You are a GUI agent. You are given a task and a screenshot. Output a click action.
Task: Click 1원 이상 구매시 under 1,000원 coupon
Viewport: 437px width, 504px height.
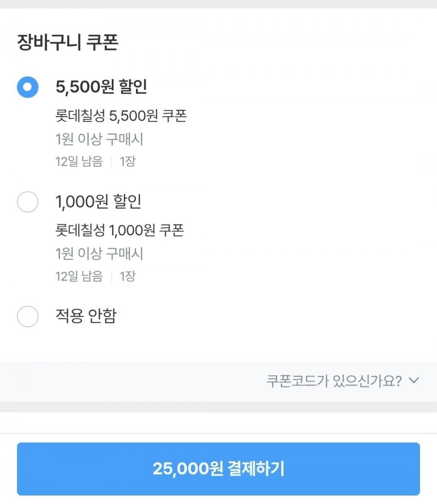coord(100,254)
